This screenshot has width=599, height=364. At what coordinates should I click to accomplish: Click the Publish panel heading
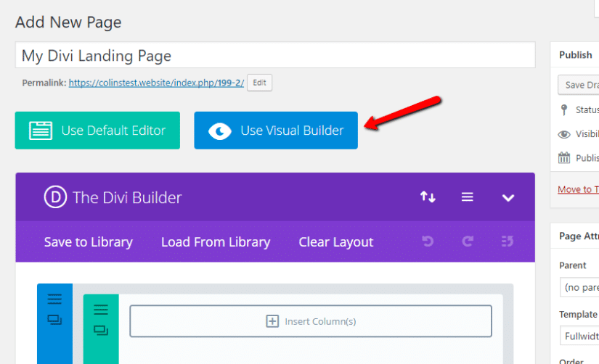[576, 55]
